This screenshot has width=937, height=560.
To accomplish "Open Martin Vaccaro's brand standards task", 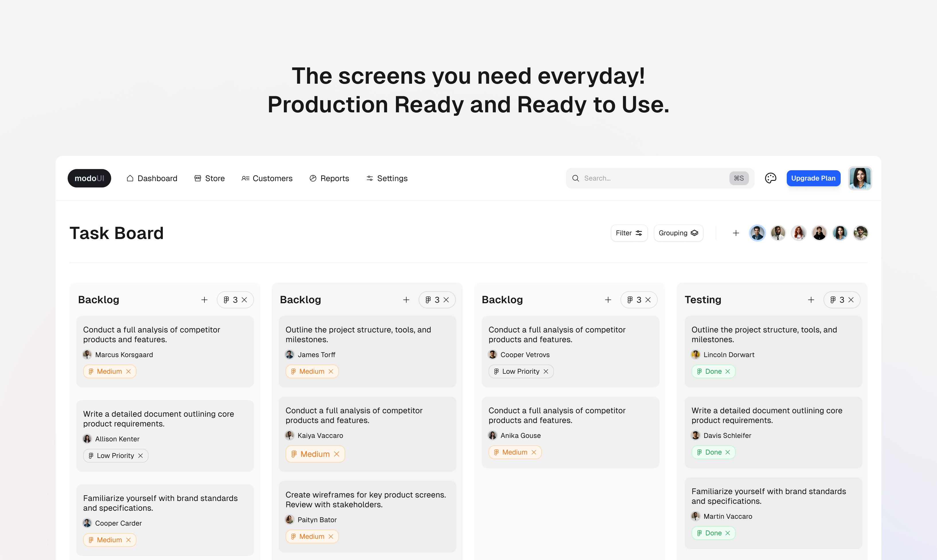I will pos(774,513).
